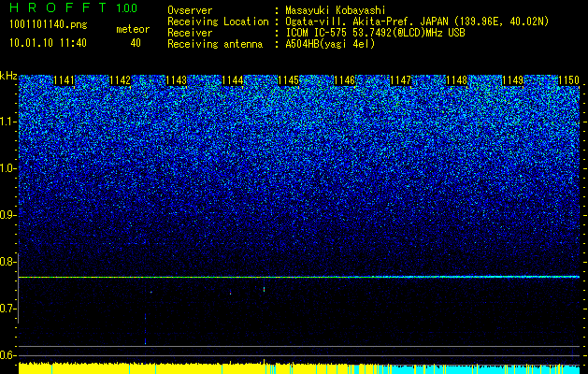The image size is (588, 374).
Task: Click the observer name Masayuki Kobayashi
Action: [336, 10]
